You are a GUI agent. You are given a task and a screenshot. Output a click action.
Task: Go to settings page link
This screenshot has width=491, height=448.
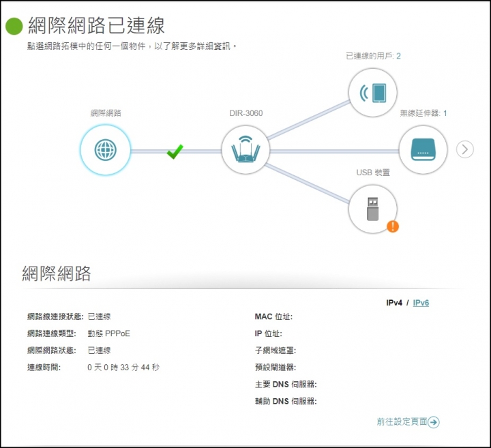[x=402, y=421]
